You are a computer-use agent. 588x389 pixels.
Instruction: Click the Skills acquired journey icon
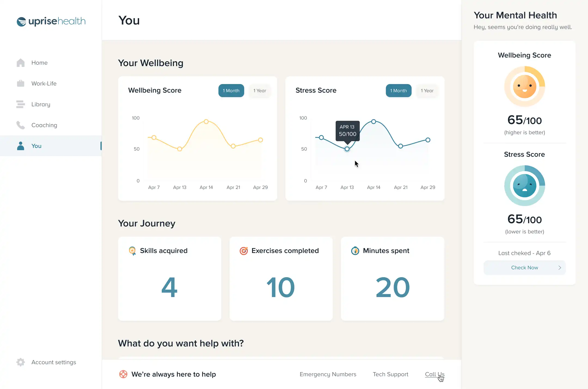click(133, 251)
